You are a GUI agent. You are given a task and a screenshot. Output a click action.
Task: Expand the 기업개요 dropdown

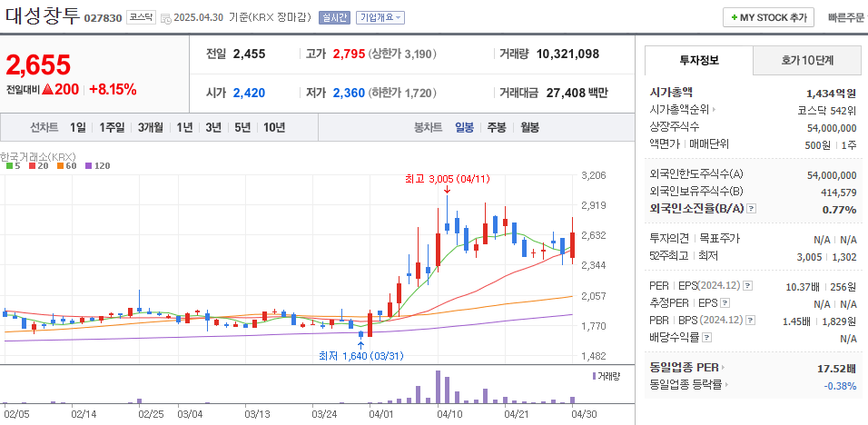tap(380, 18)
